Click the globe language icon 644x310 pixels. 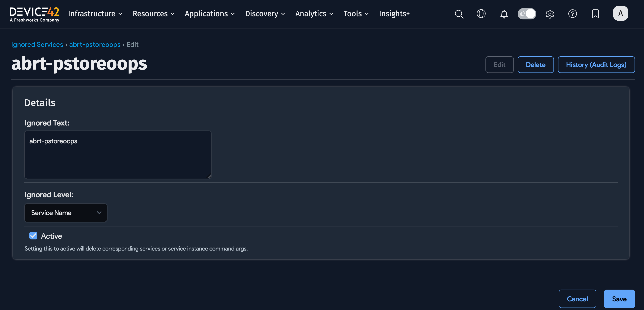tap(481, 14)
